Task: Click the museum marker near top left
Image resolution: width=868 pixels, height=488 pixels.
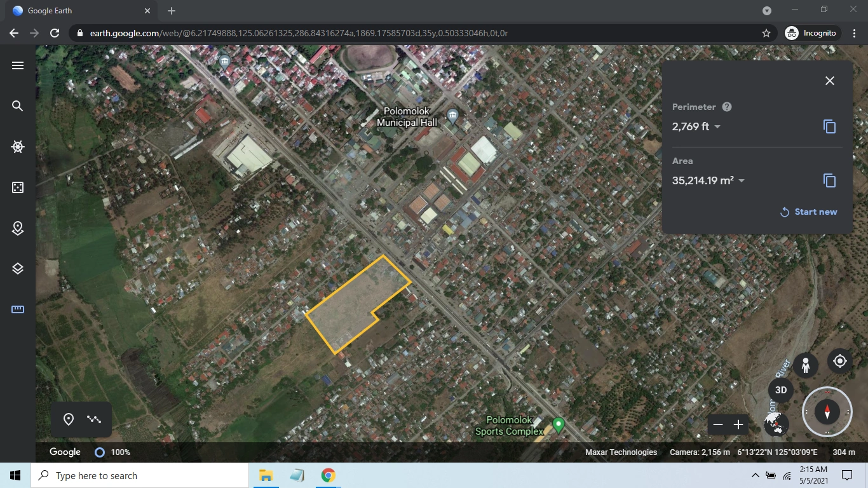Action: point(224,61)
